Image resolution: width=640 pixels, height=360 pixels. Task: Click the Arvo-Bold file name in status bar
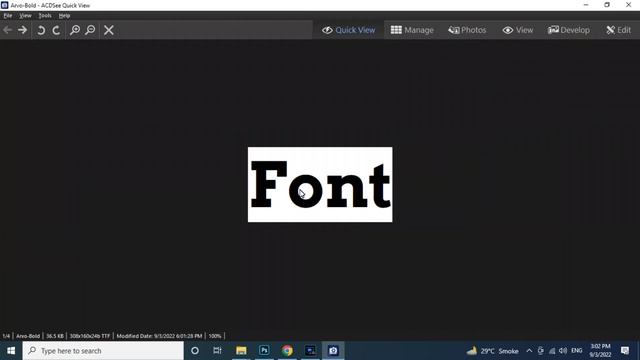point(28,336)
